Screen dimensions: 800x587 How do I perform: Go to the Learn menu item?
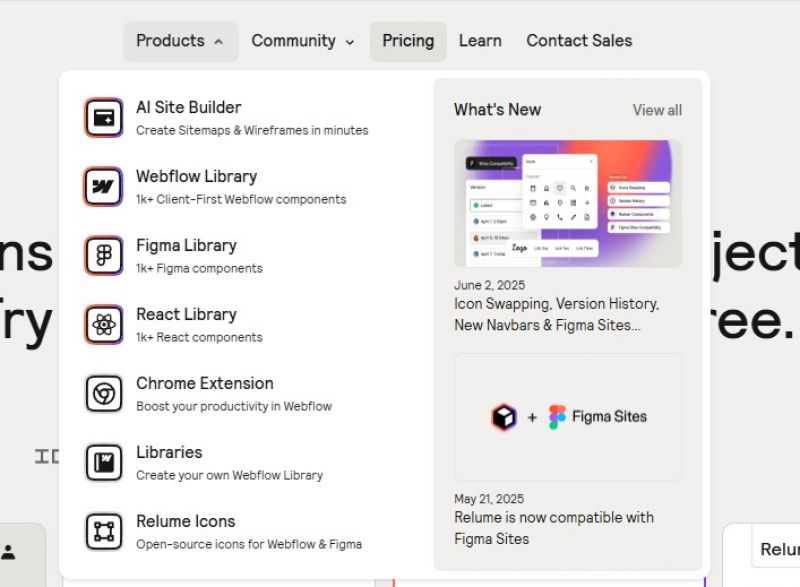(480, 41)
